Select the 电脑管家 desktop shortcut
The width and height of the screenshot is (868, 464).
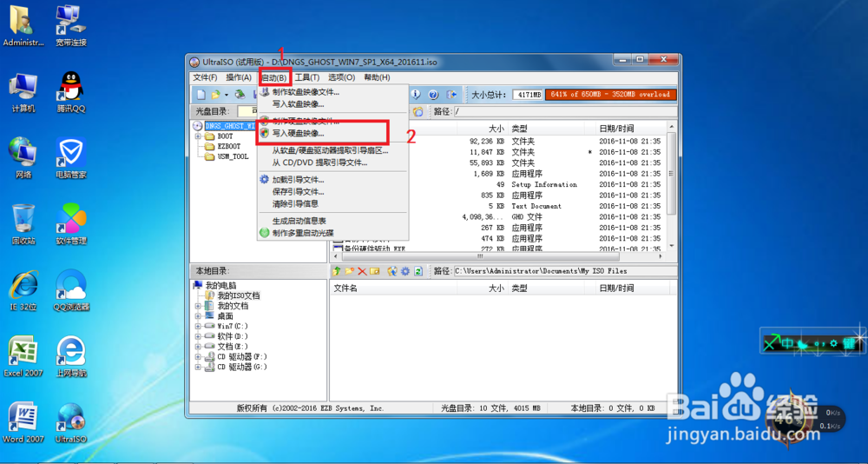[x=71, y=158]
